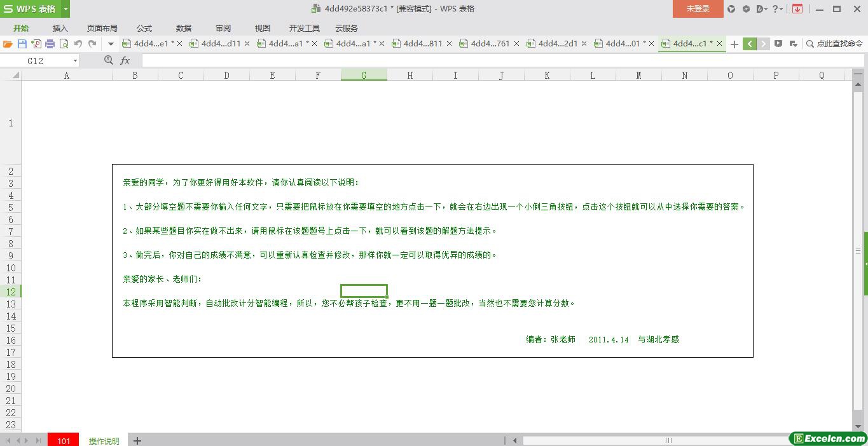Open the 开发工具 ribbon tab
This screenshot has height=446, width=868.
pyautogui.click(x=305, y=28)
